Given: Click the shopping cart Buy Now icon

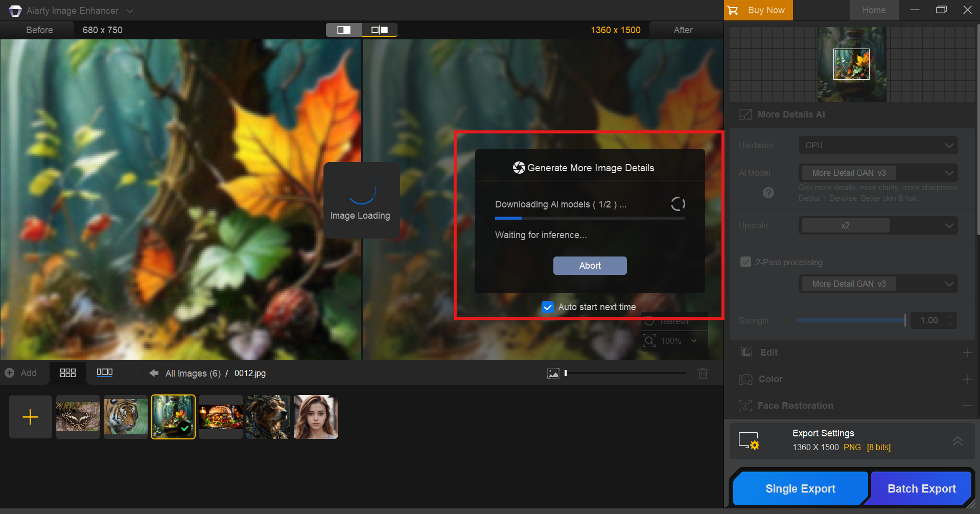Looking at the screenshot, I should point(733,10).
